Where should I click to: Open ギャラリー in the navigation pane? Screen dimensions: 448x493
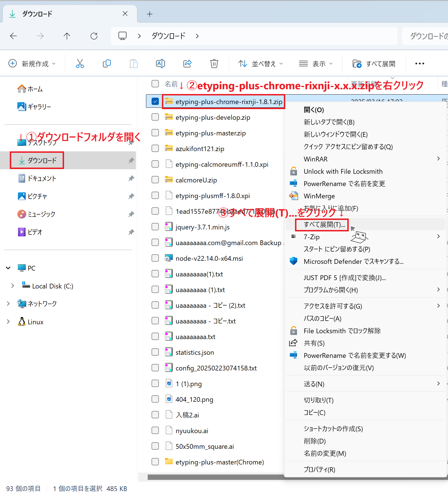34,107
